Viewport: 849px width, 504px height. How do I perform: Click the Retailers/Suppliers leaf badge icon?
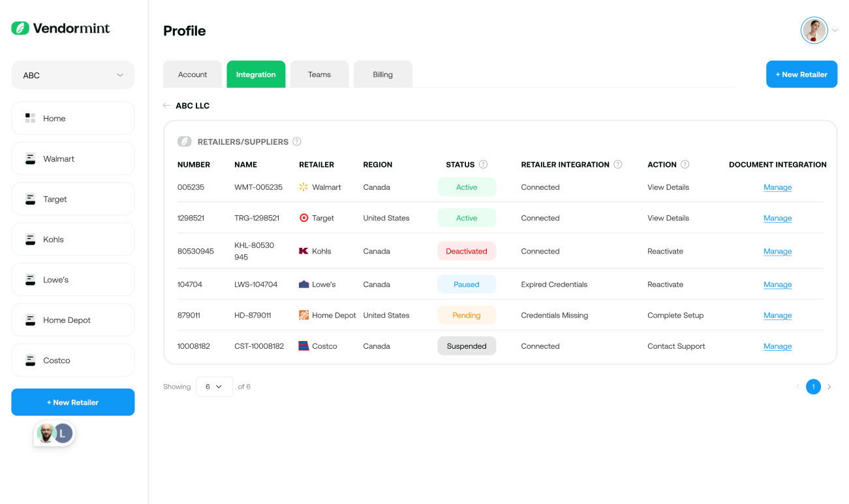tap(185, 141)
